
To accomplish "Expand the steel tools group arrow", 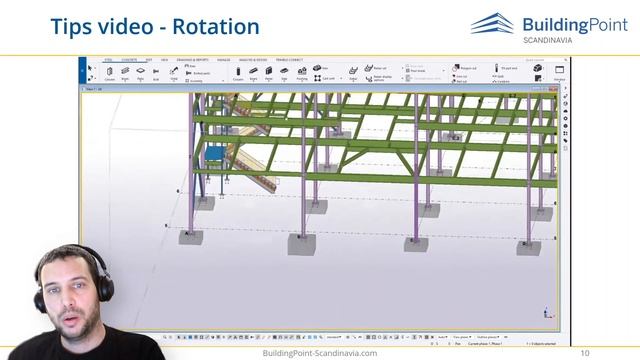I will click(223, 81).
